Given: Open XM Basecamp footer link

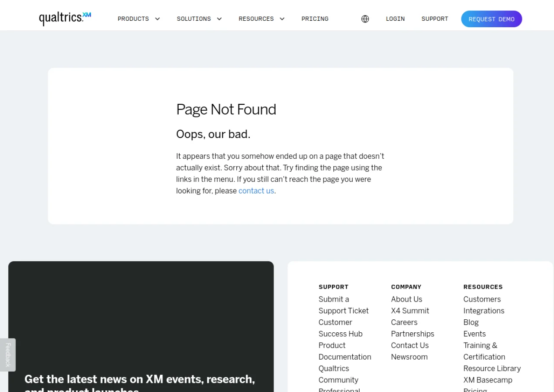Looking at the screenshot, I should pos(488,380).
